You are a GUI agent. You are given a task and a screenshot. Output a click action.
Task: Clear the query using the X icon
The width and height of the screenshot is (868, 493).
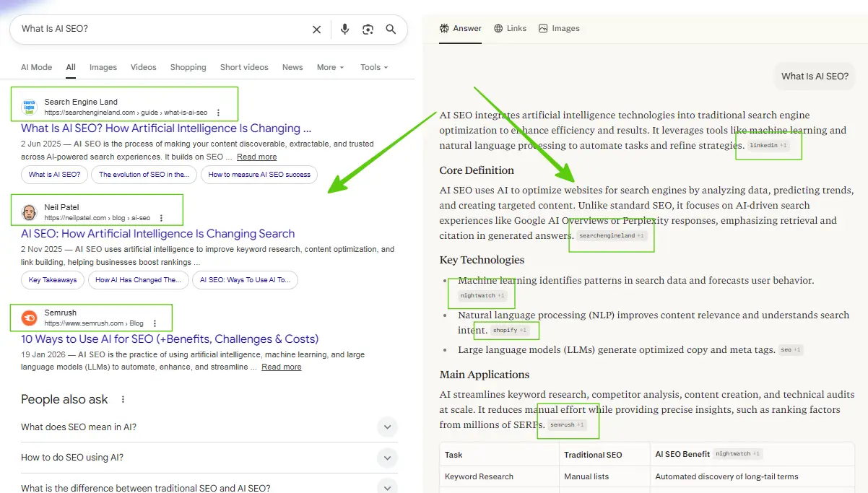[x=316, y=29]
